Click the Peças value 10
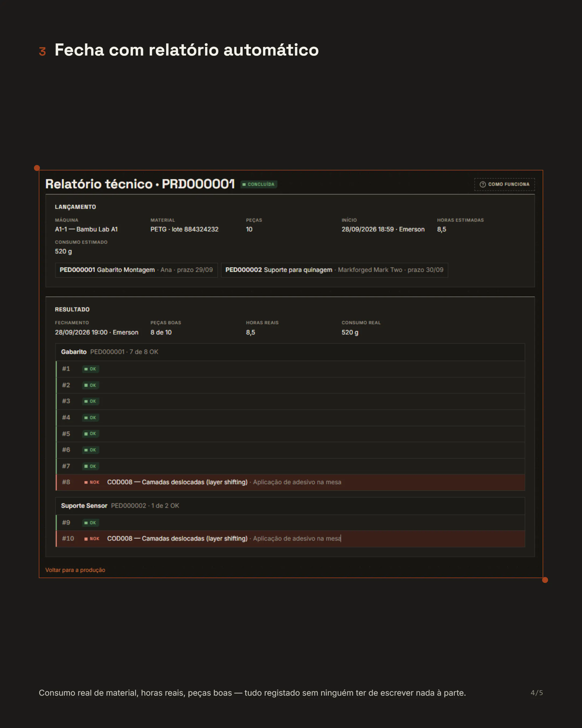 point(249,229)
